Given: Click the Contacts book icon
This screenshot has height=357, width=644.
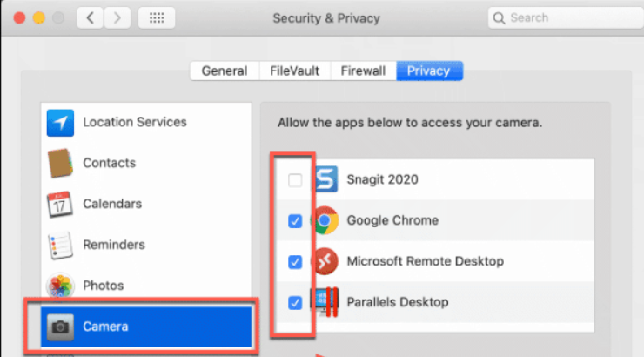Looking at the screenshot, I should click(x=60, y=164).
